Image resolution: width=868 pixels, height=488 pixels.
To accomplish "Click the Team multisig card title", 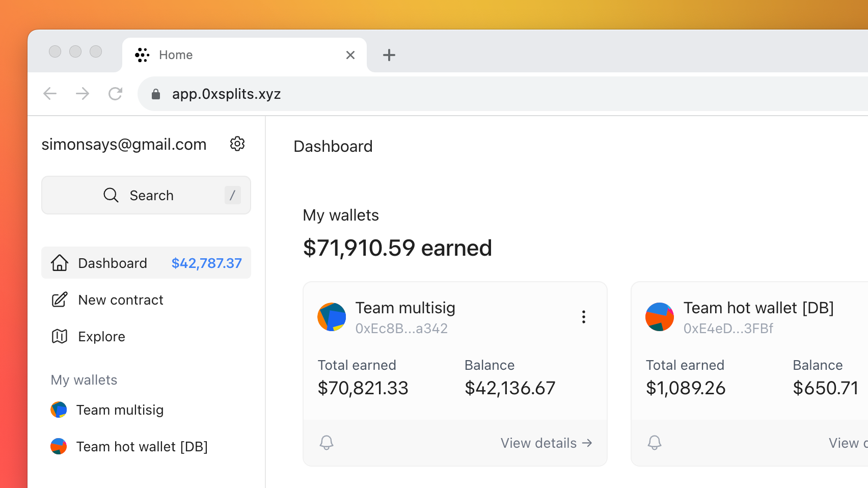I will click(405, 308).
